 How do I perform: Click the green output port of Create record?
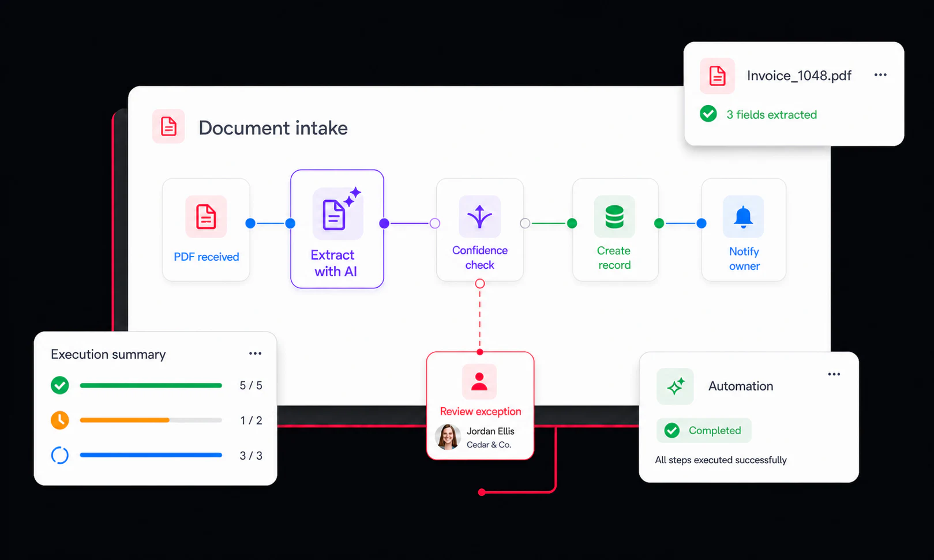pos(659,223)
